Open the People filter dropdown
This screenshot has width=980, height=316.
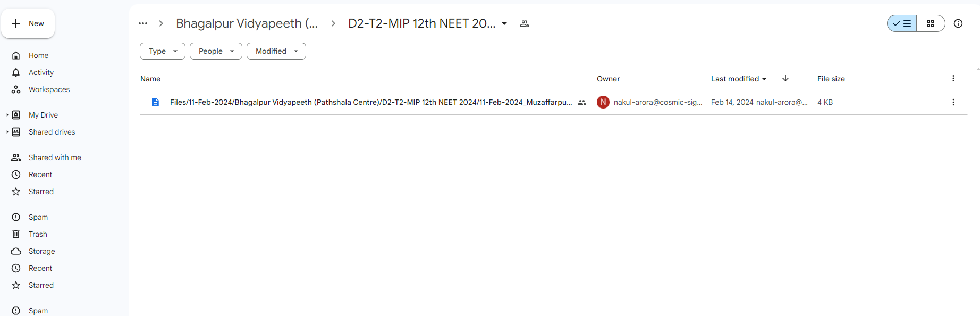(216, 51)
